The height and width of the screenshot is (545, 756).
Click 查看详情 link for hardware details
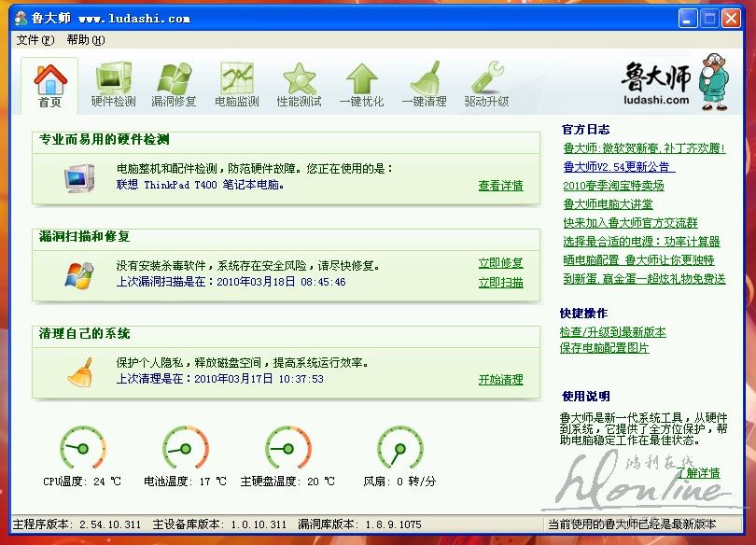pyautogui.click(x=500, y=186)
